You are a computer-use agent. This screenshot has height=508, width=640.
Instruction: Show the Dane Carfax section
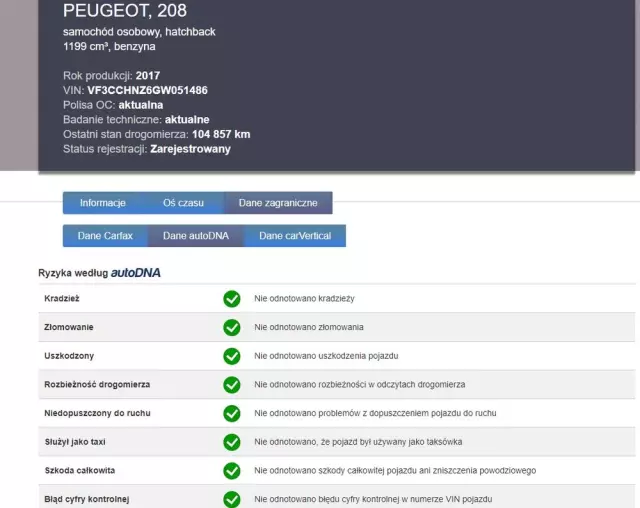point(105,236)
